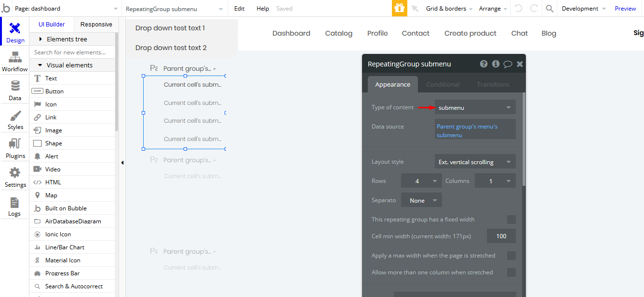Click the Bubble logo icon
Viewport: 644px width, 297px height.
[x=6, y=8]
